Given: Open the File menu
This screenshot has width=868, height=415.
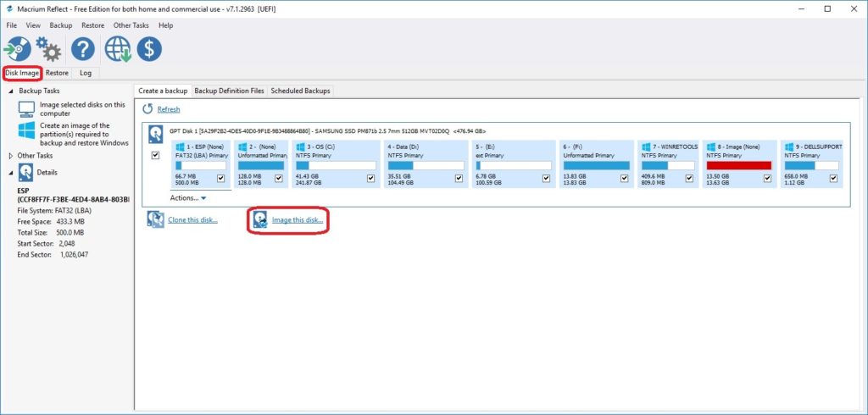Looking at the screenshot, I should (12, 25).
